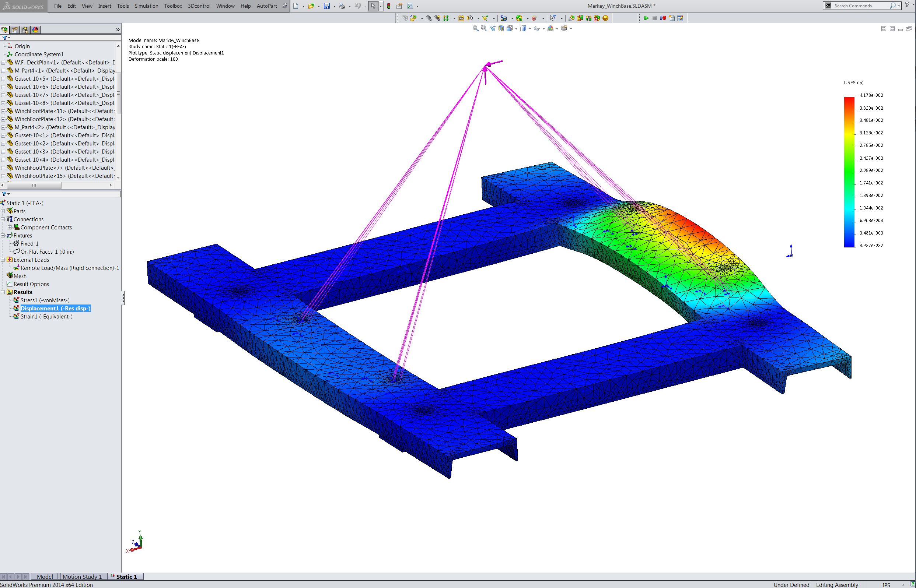This screenshot has width=916, height=588.
Task: Select Displacement1 (-Res disp-) result plot
Action: 55,309
